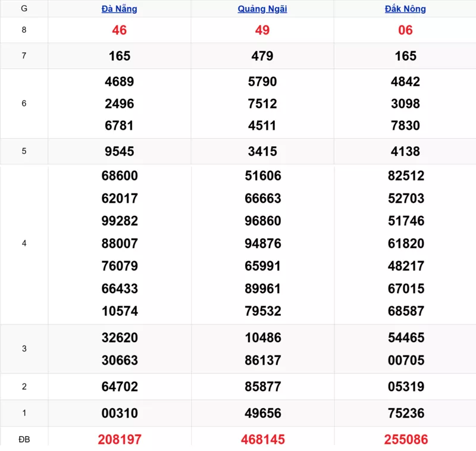The width and height of the screenshot is (476, 451).
Task: Click the ĐB row label
Action: (x=24, y=440)
